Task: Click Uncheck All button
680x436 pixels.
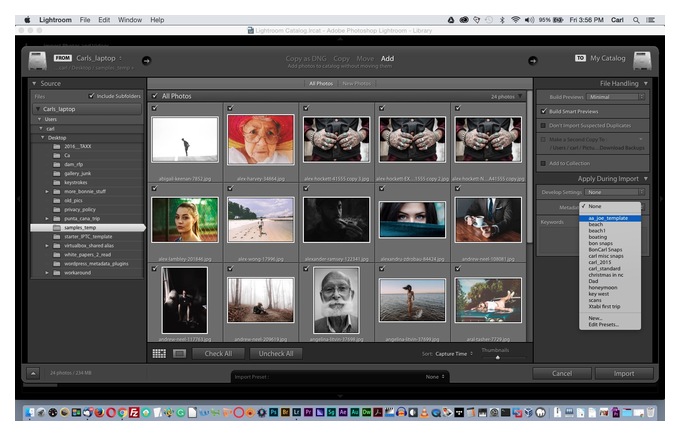Action: [276, 354]
